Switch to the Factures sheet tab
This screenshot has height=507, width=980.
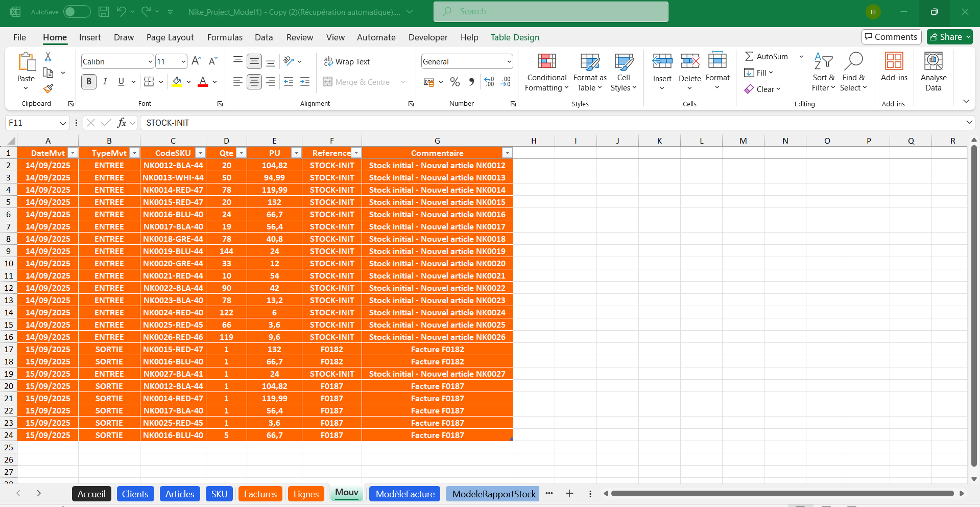tap(260, 494)
